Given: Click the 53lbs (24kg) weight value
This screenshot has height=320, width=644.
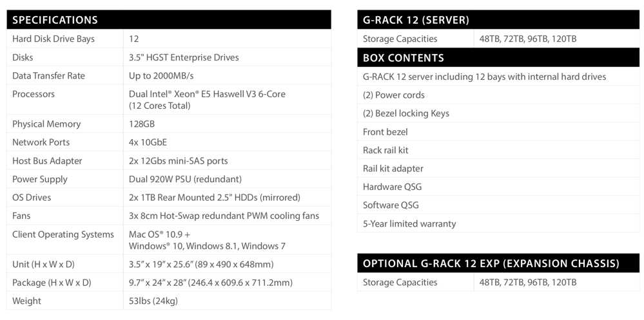Looking at the screenshot, I should (x=153, y=301).
